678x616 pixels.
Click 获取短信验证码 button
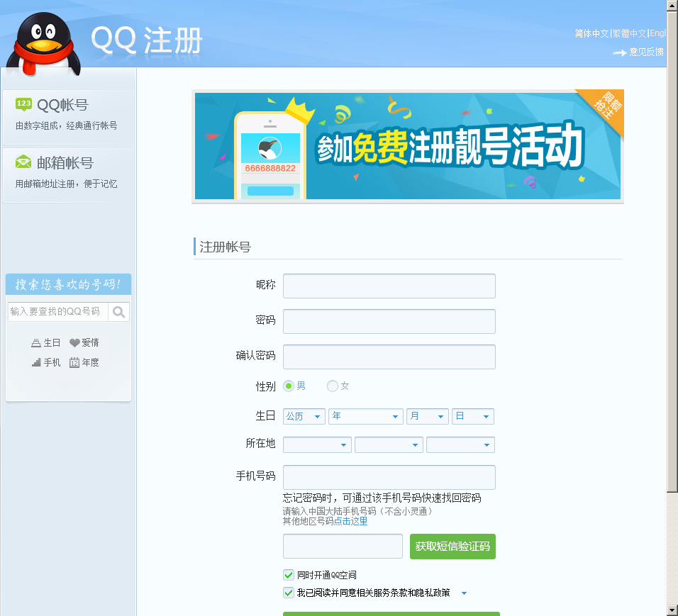[x=452, y=547]
